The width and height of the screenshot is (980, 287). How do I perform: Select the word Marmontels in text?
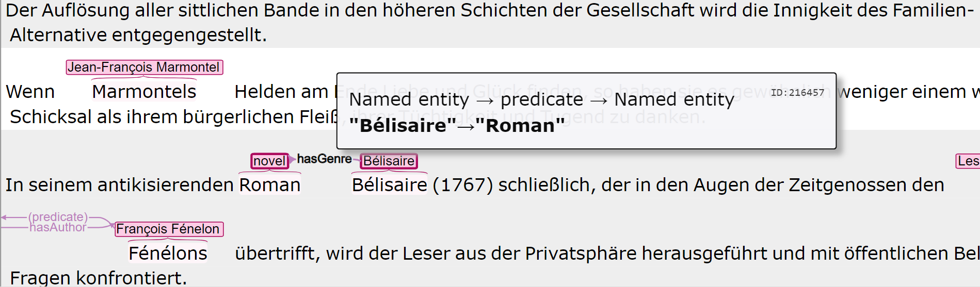[x=144, y=92]
